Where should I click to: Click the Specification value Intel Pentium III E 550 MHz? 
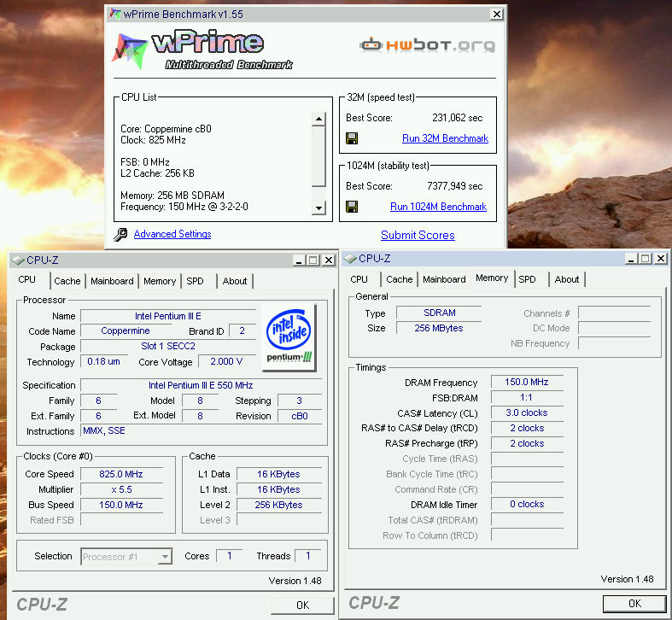click(x=201, y=385)
